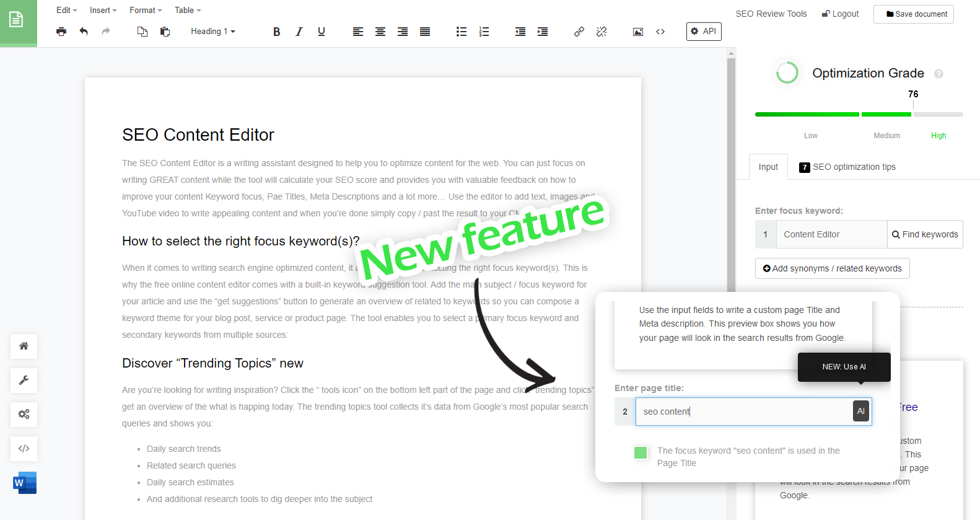Screen dimensions: 980x520
Task: Open the Table menu
Action: (x=188, y=10)
